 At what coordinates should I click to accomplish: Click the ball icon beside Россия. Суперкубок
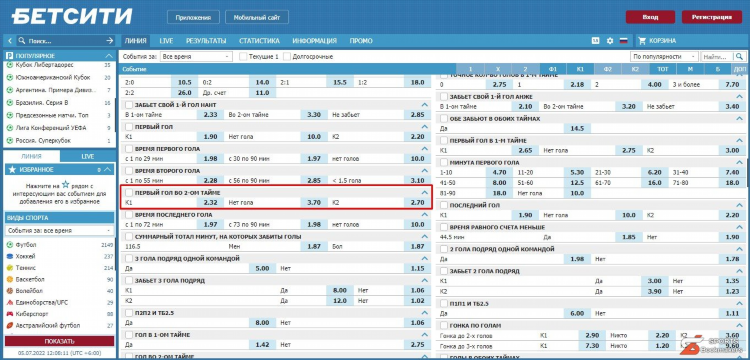tap(10, 141)
